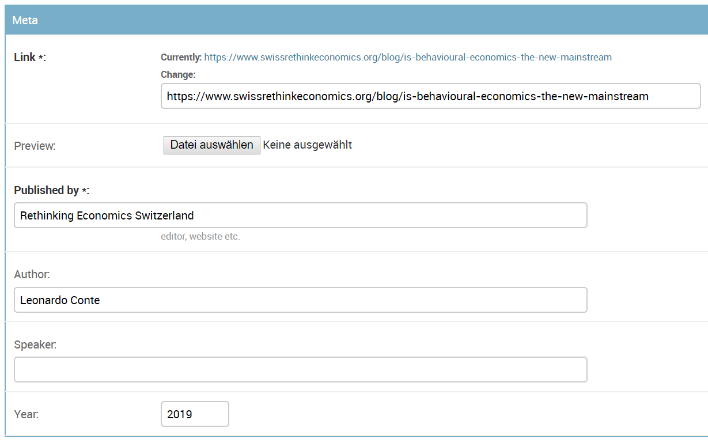708x443 pixels.
Task: Click the Link change URL input field
Action: [x=430, y=96]
